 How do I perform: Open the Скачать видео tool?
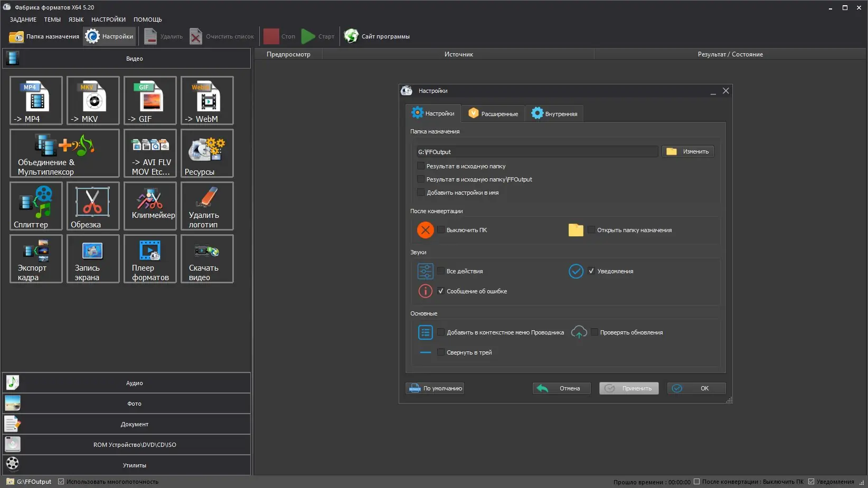coord(207,259)
